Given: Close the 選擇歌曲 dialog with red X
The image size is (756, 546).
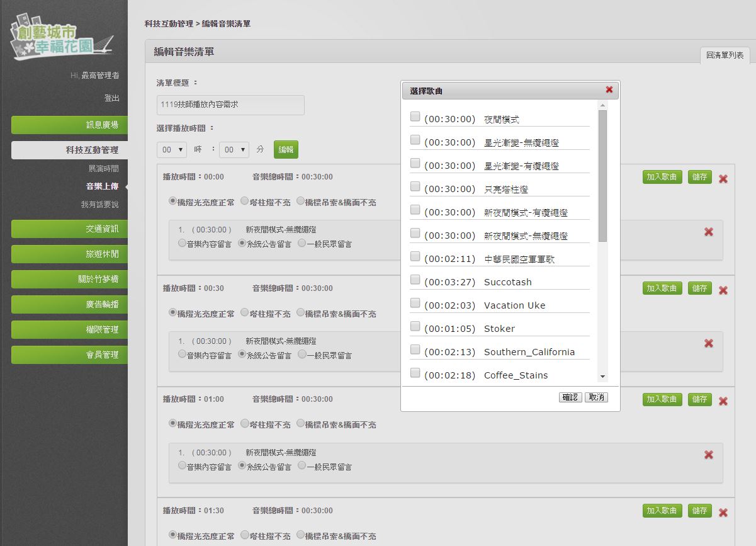Looking at the screenshot, I should [x=609, y=90].
